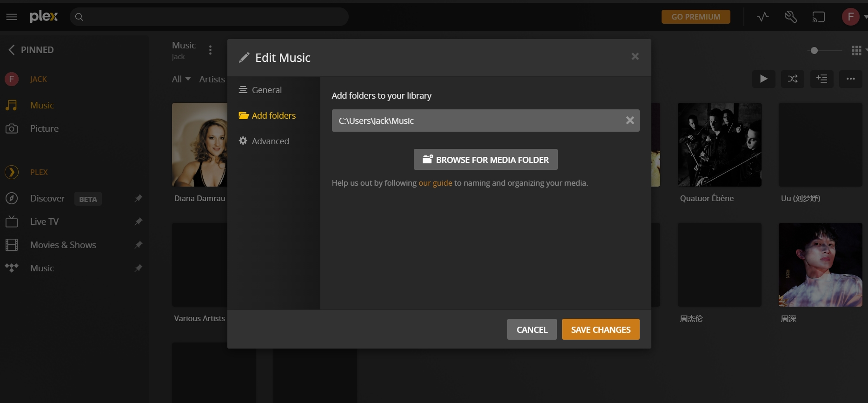Open the Live TV icon

click(x=12, y=222)
